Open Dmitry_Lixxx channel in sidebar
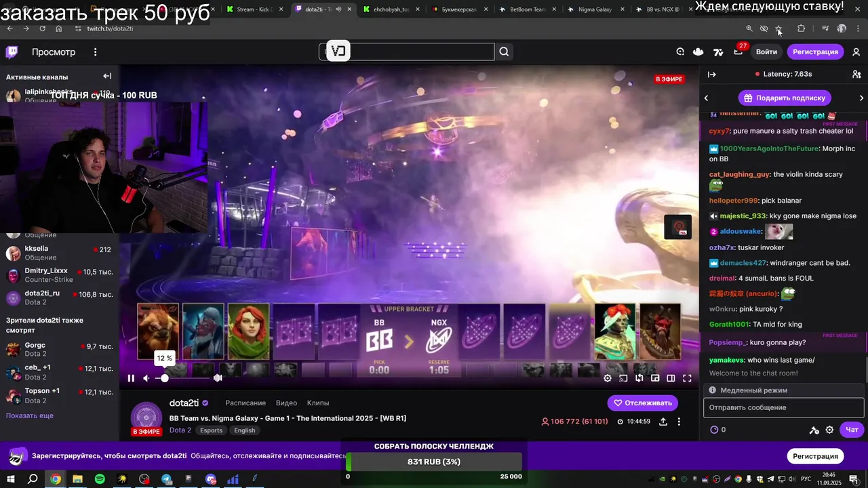The image size is (868, 488). [x=58, y=275]
